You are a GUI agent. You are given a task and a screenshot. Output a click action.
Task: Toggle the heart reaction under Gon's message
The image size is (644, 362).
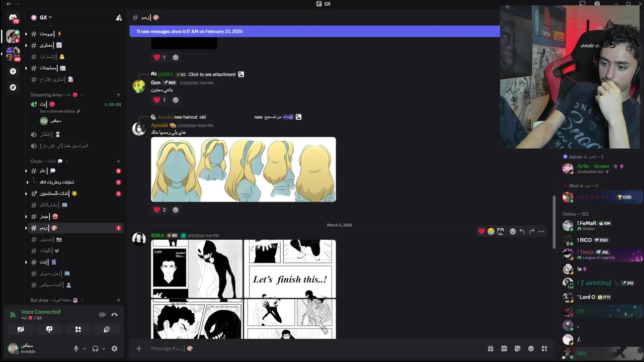(159, 100)
